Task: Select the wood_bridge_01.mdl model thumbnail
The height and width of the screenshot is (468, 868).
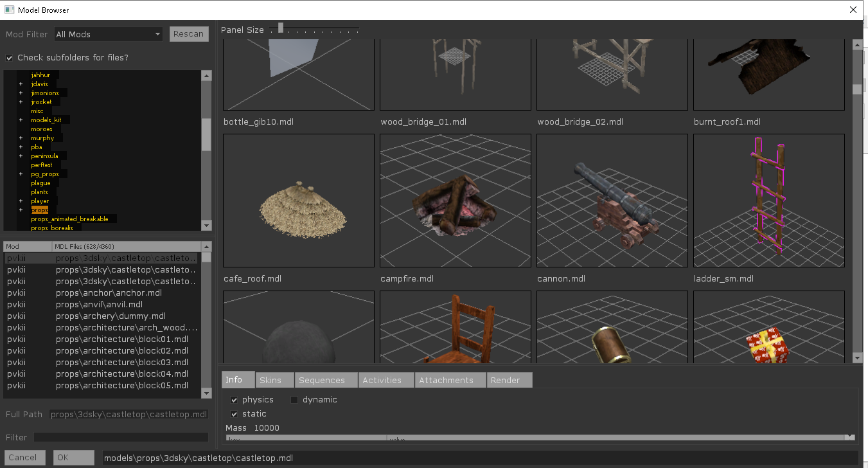Action: [x=456, y=75]
